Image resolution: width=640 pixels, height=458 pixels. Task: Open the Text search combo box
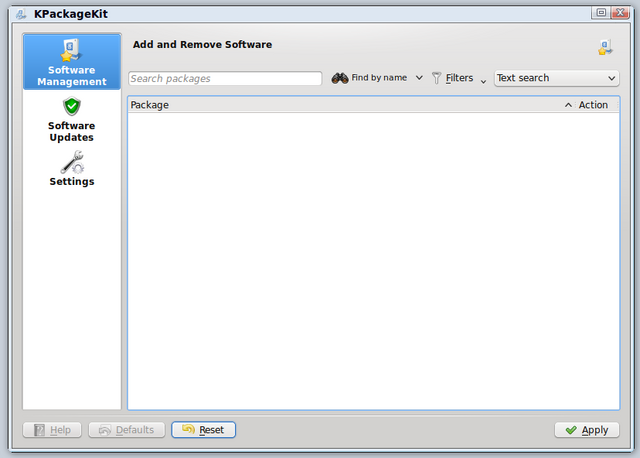click(556, 78)
